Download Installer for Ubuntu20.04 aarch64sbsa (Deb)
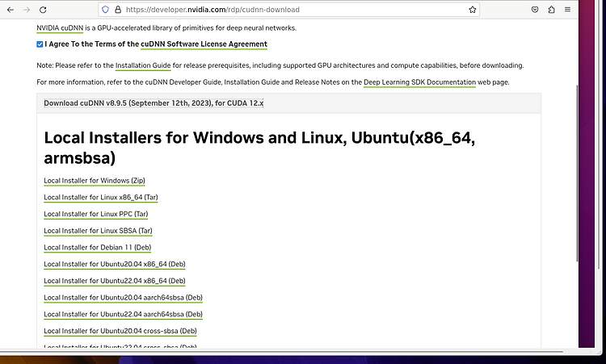606x364 pixels. tap(123, 298)
